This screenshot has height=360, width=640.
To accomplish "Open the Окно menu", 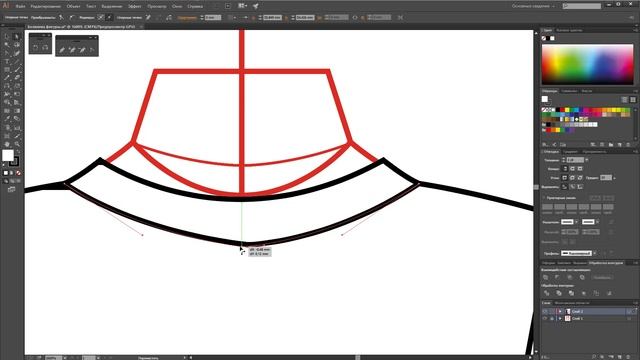I will coord(177,7).
